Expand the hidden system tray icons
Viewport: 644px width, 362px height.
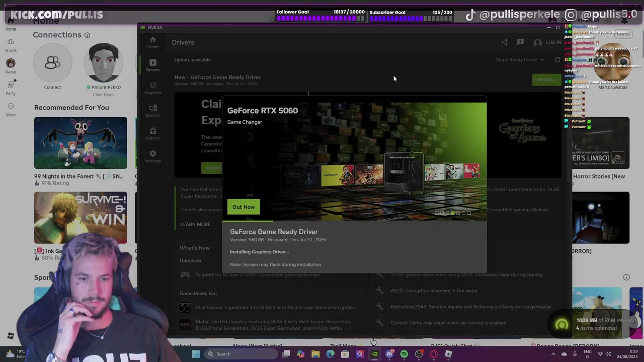point(553,354)
